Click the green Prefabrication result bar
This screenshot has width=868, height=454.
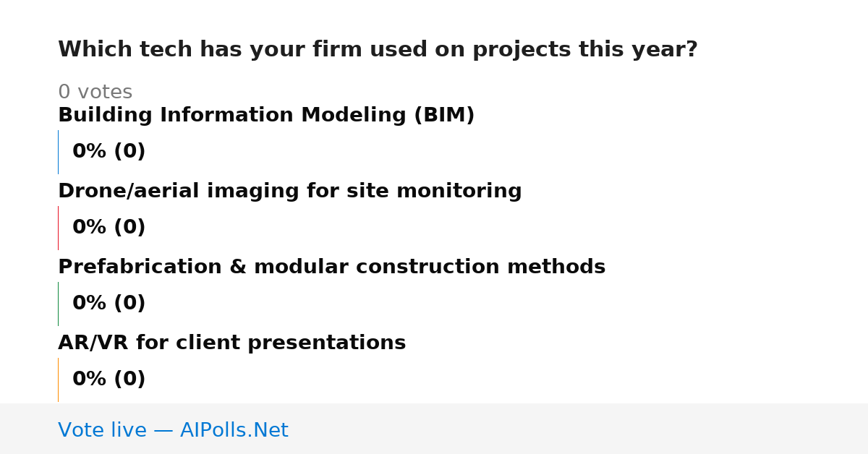58,304
